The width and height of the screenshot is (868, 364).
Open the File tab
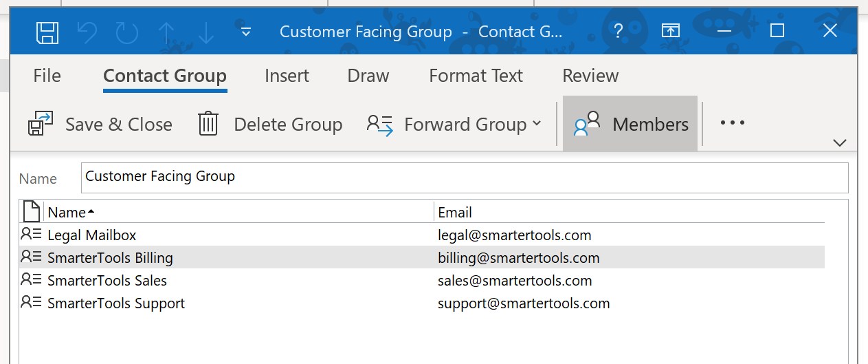point(47,76)
